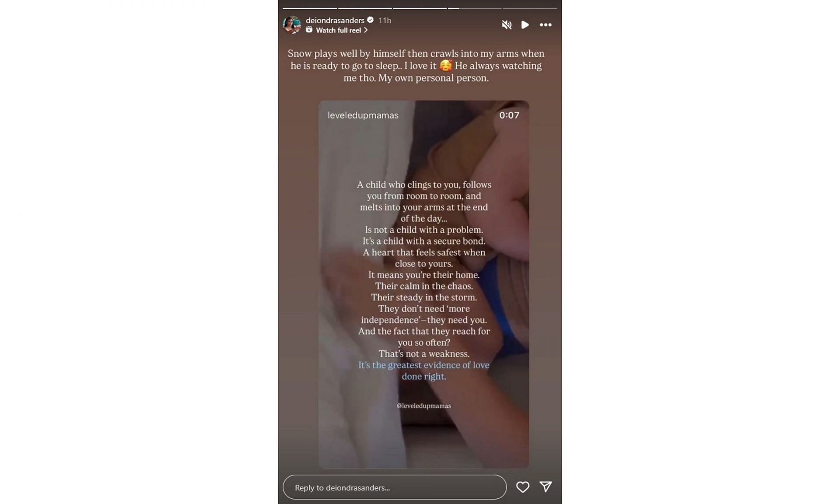This screenshot has width=840, height=504.
Task: Unmute the story audio
Action: point(507,25)
